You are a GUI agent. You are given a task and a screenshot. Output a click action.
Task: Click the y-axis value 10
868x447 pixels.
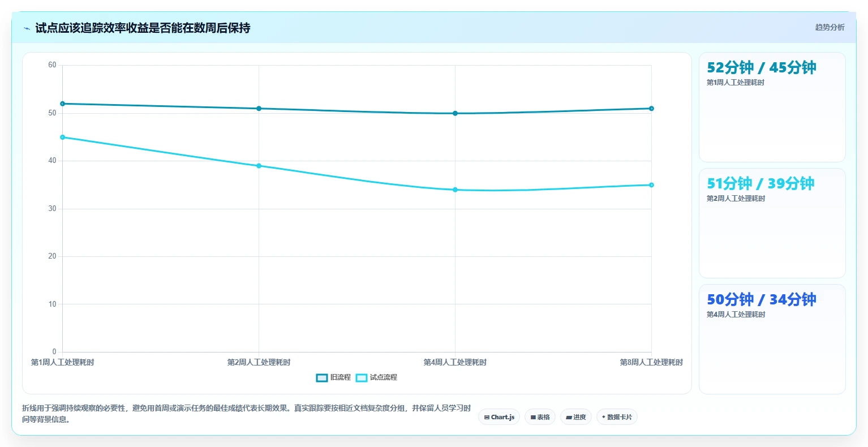tap(52, 304)
